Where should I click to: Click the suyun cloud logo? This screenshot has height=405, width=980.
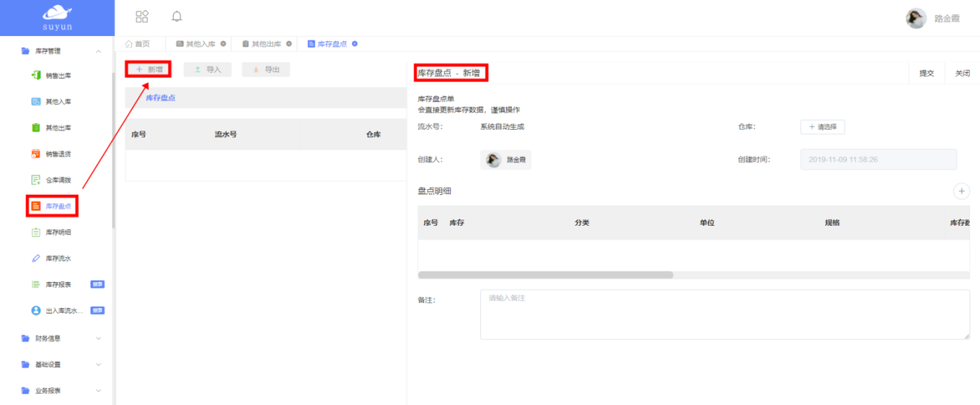57,18
